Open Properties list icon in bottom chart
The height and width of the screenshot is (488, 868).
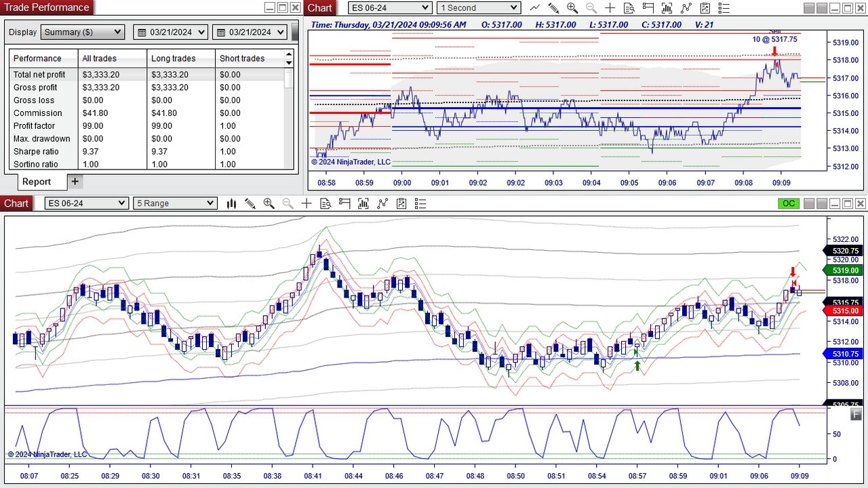[x=420, y=203]
